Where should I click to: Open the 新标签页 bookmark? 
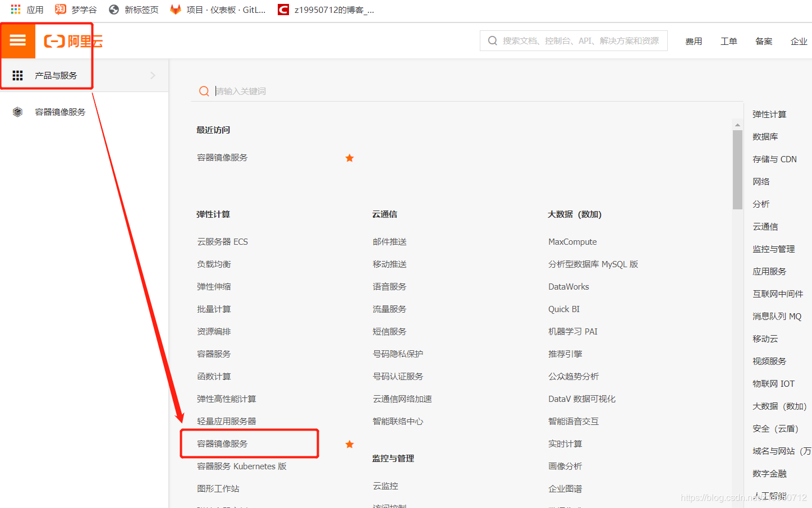pyautogui.click(x=134, y=10)
